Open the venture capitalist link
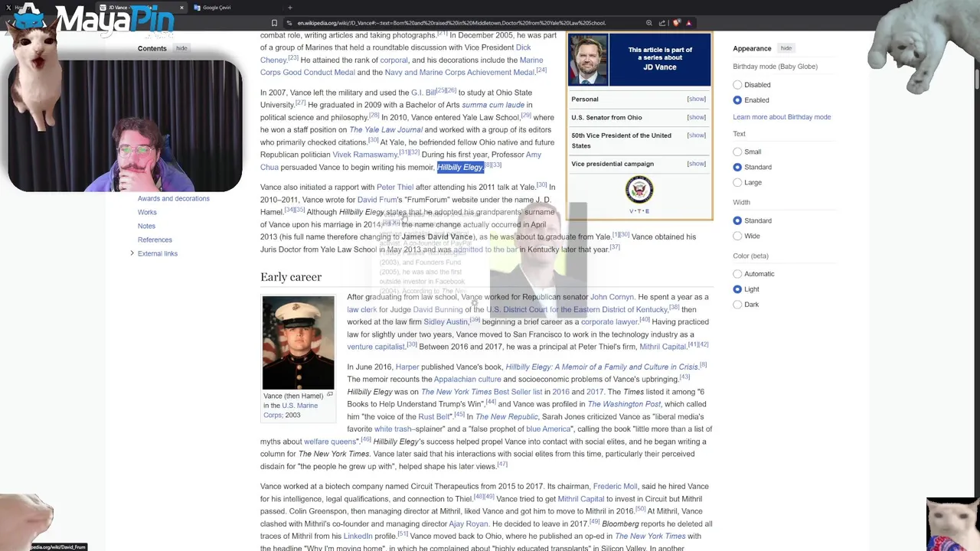The width and height of the screenshot is (980, 551). 376,347
